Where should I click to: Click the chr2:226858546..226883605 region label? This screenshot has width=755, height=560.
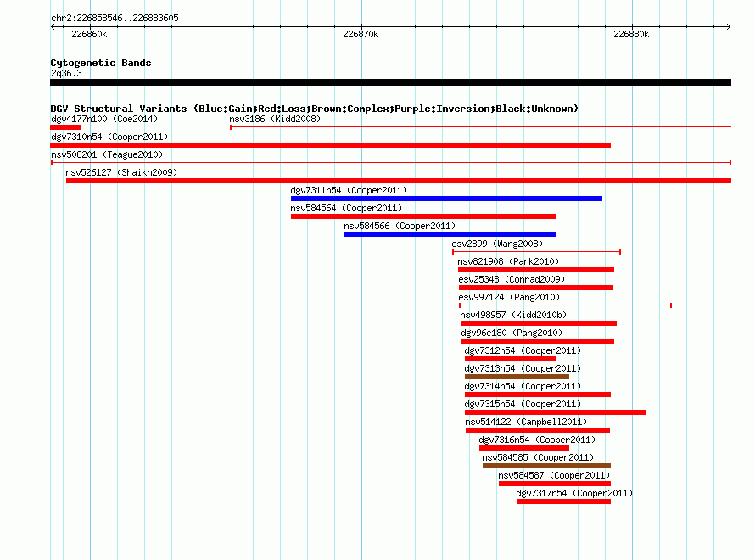(x=115, y=18)
